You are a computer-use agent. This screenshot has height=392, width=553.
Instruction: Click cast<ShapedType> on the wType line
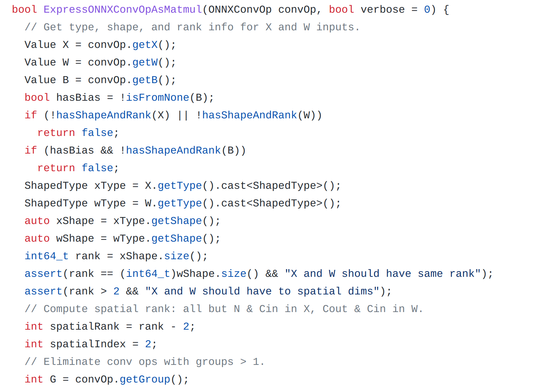coord(272,203)
